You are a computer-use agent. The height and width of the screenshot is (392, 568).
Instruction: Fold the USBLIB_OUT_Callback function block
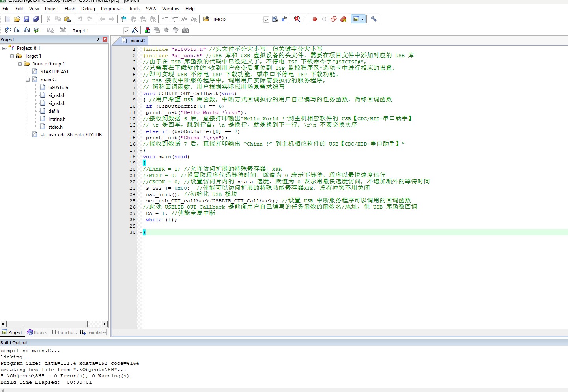click(x=140, y=100)
